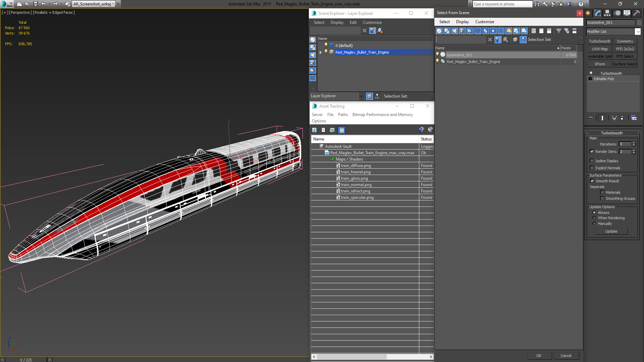
Task: Toggle TurboSmooth modifier bulb in stack
Action: pos(591,73)
